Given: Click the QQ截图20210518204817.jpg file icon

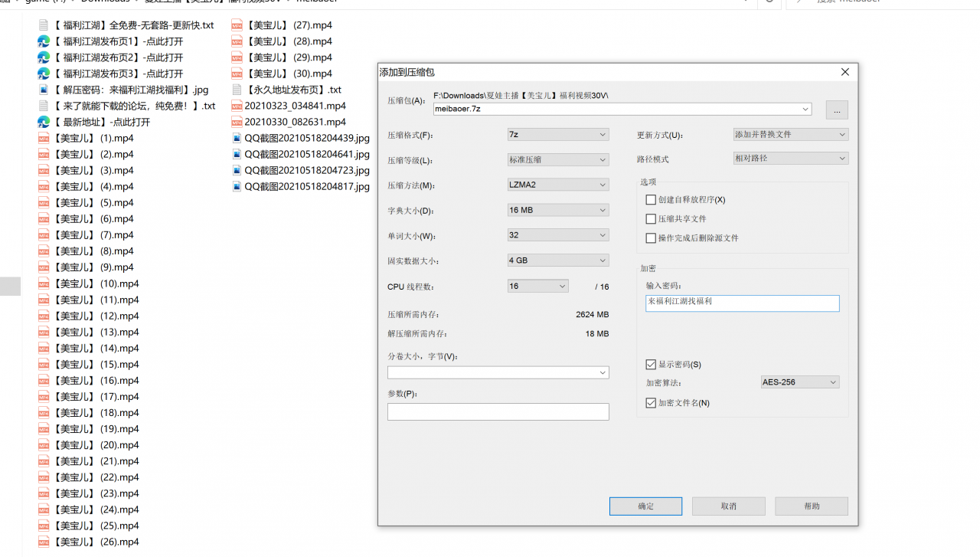Looking at the screenshot, I should (x=237, y=186).
